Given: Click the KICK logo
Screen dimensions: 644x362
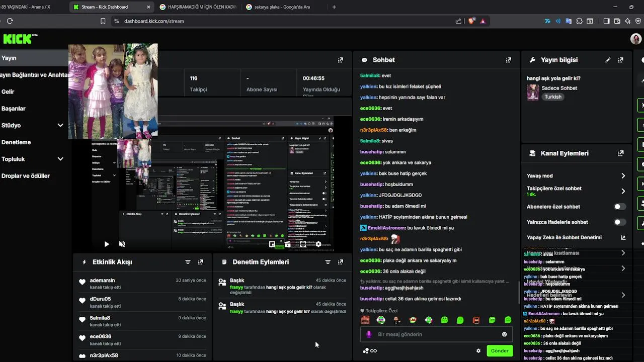Looking at the screenshot, I should pos(20,39).
